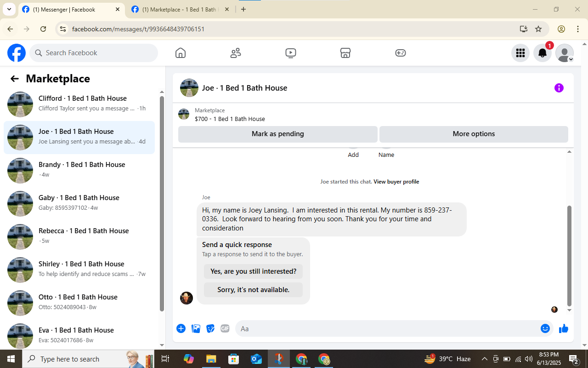Click listing thumbnail in Marketplace banner
Image resolution: width=588 pixels, height=368 pixels.
pyautogui.click(x=184, y=114)
